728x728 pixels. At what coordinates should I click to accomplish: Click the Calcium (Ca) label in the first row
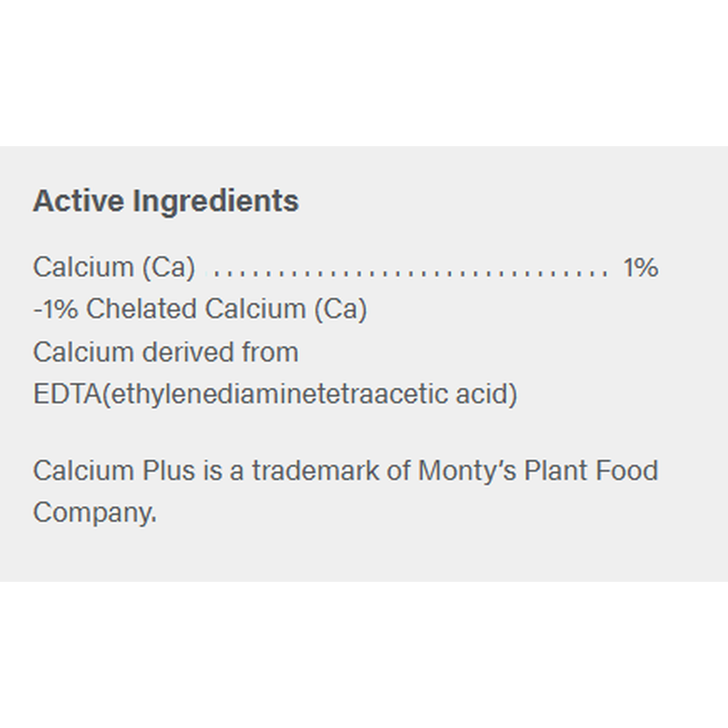click(114, 267)
